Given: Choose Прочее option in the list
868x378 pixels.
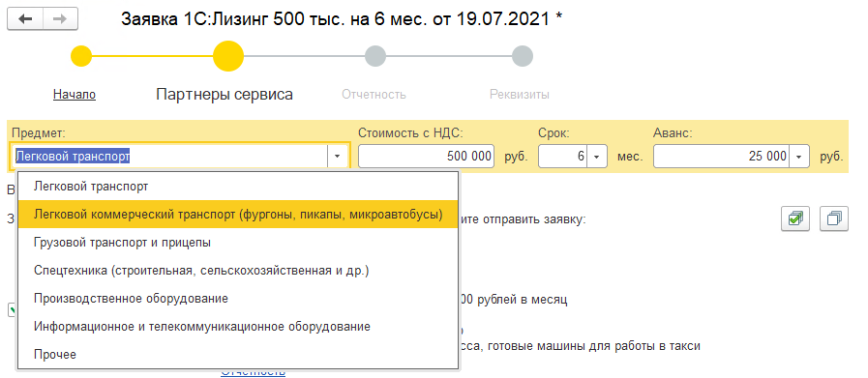Looking at the screenshot, I should (x=238, y=354).
